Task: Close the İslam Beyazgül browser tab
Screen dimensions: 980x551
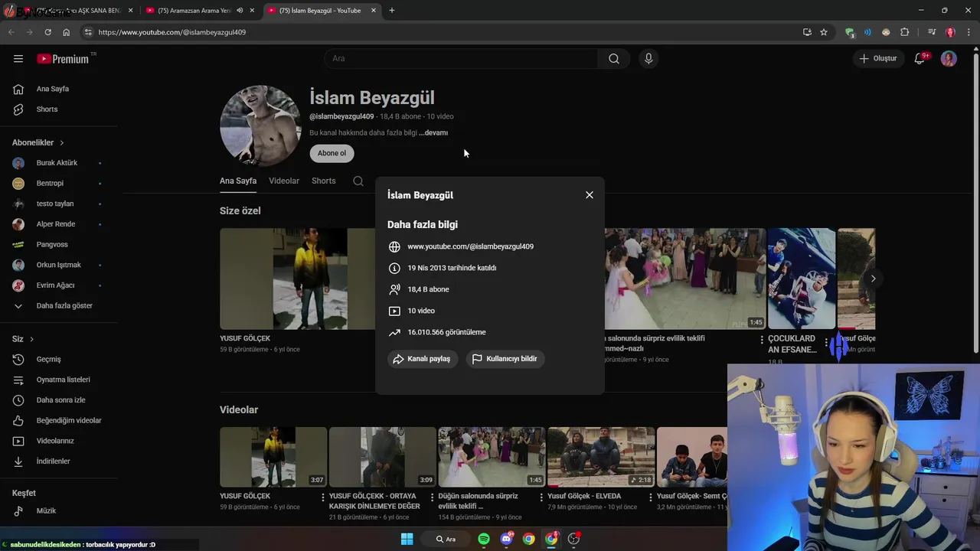Action: 374,11
